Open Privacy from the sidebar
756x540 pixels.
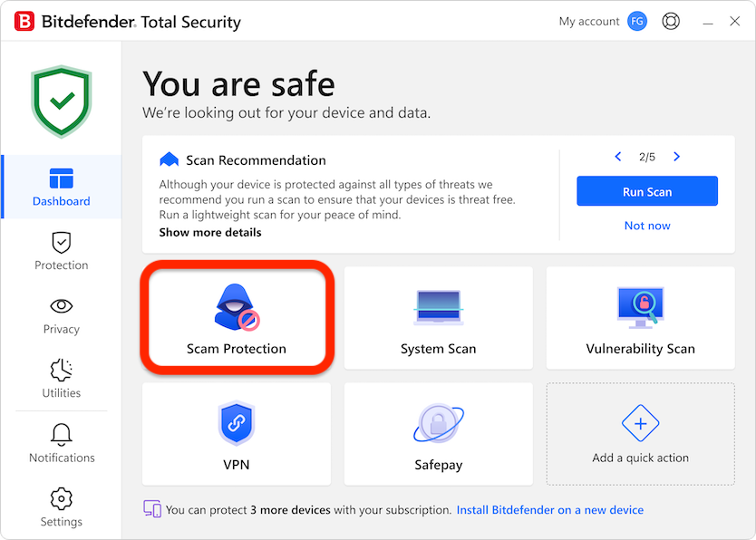click(x=61, y=315)
